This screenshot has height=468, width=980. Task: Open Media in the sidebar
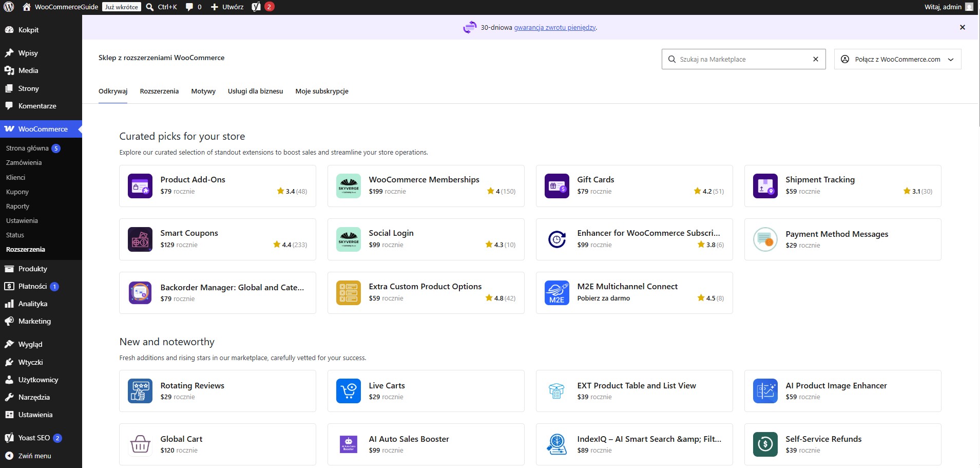(x=41, y=70)
